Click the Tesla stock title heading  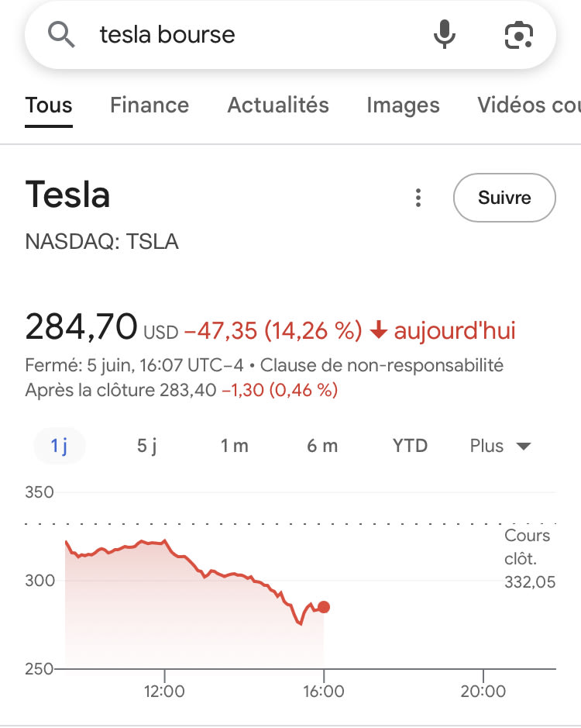68,195
